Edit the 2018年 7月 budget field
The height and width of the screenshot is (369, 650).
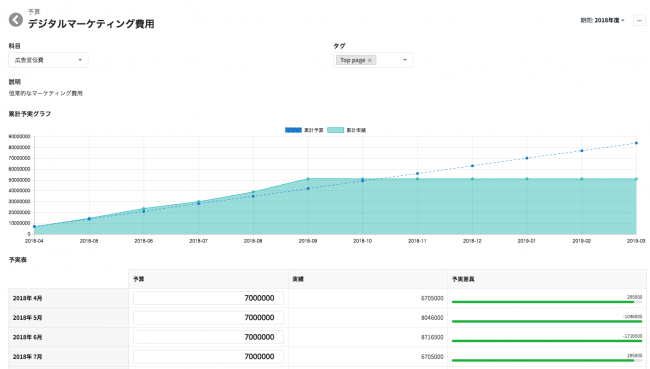tap(208, 357)
